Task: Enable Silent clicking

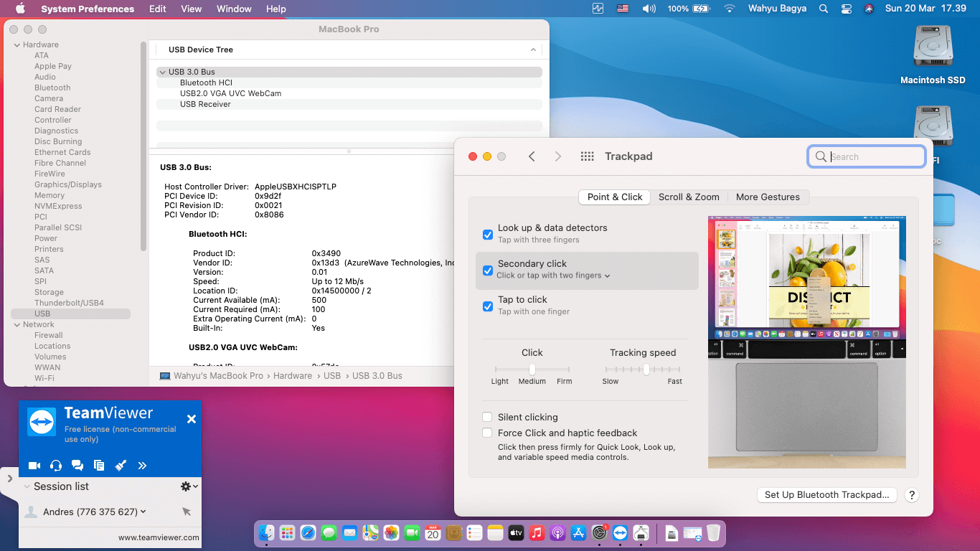Action: pos(488,417)
